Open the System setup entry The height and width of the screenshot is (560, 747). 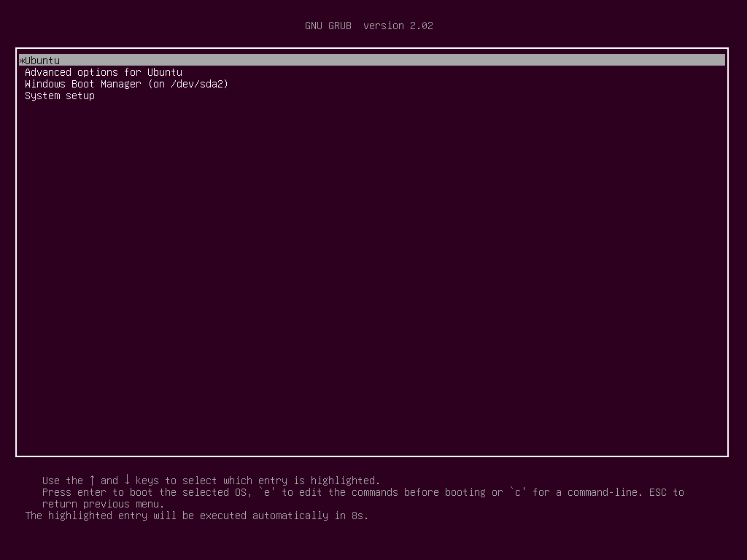60,96
